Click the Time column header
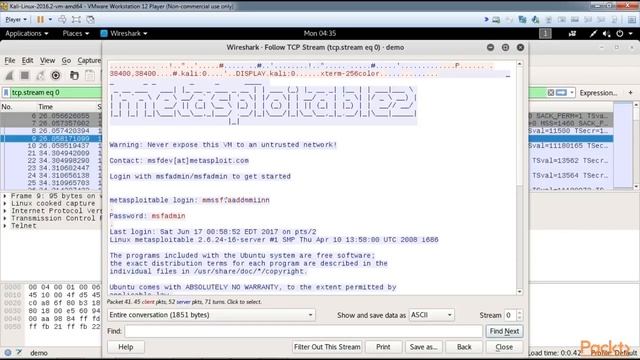The image size is (640, 360). pos(45,107)
